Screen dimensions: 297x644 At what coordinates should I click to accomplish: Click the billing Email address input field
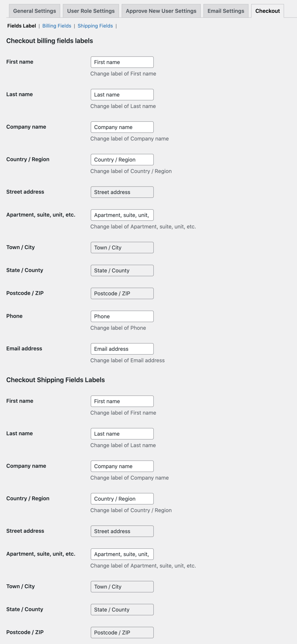[122, 349]
